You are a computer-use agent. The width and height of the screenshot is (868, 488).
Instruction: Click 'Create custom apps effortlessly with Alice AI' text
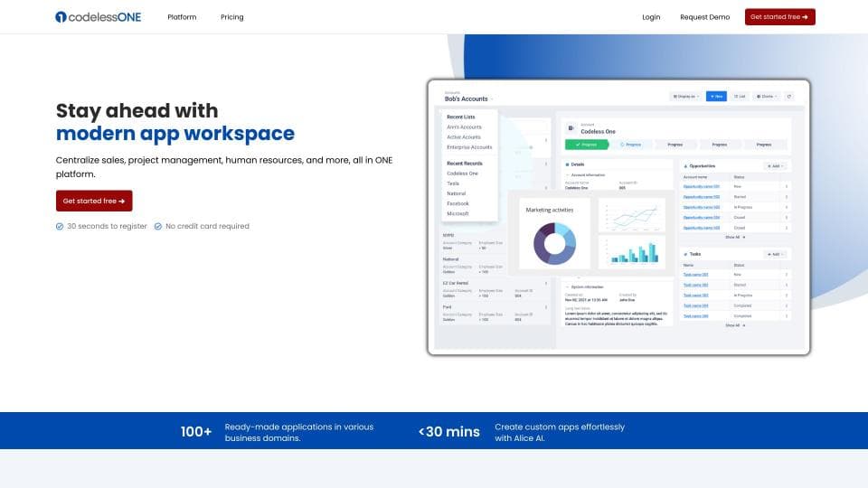coord(560,432)
